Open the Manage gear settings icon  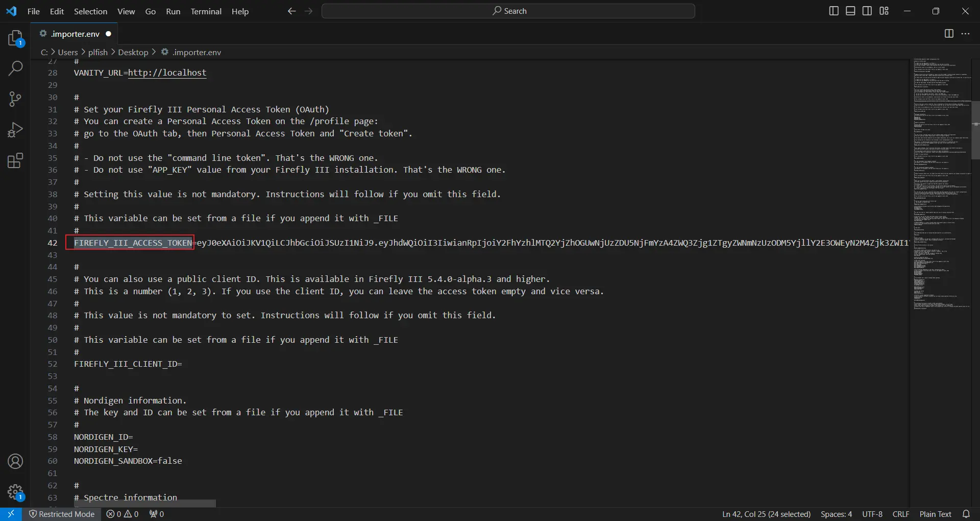pos(15,492)
